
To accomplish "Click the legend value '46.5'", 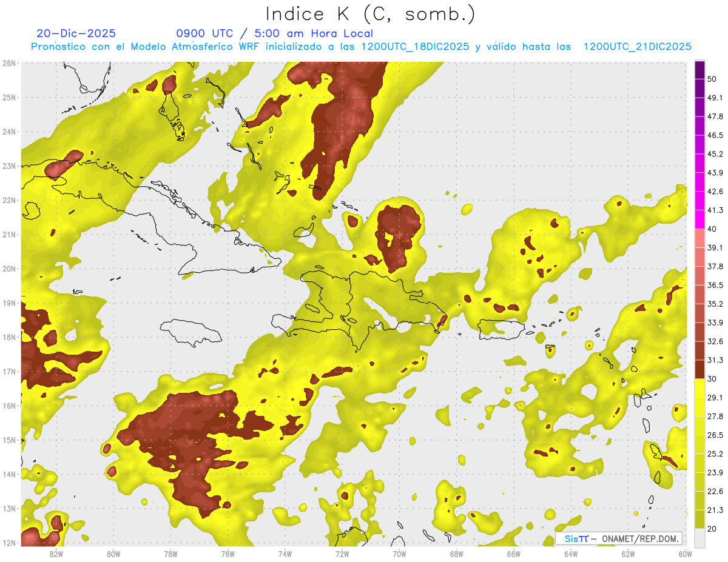I will tap(715, 135).
